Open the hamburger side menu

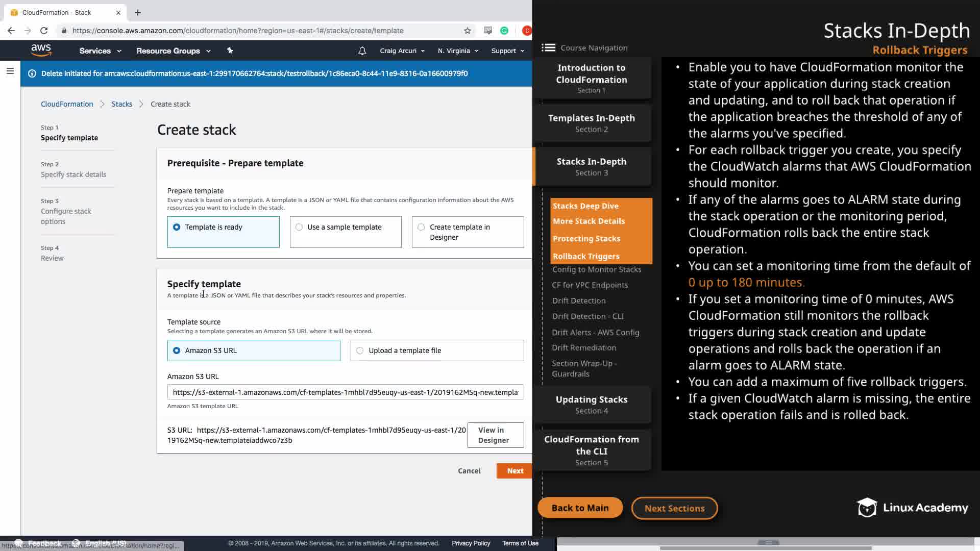point(10,71)
